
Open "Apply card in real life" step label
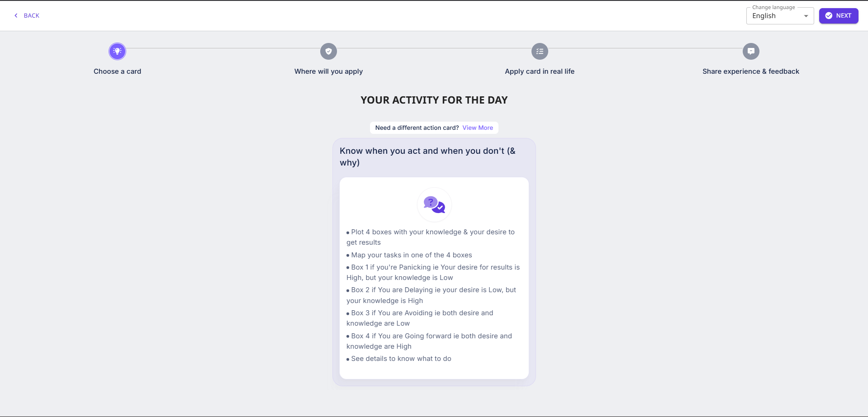[x=540, y=71]
